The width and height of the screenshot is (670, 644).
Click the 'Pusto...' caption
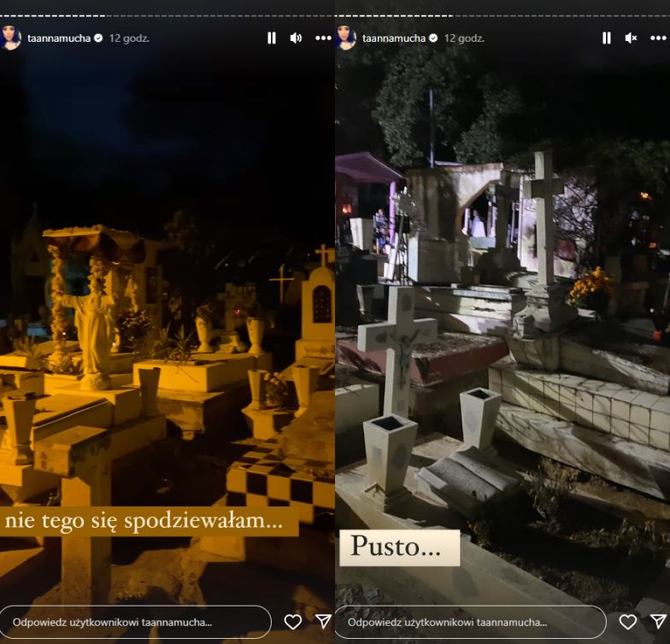click(400, 547)
